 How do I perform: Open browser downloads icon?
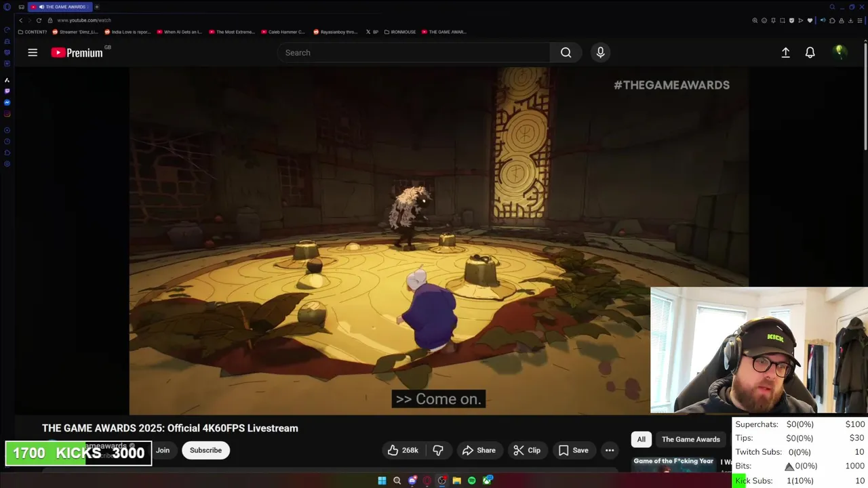pos(850,20)
